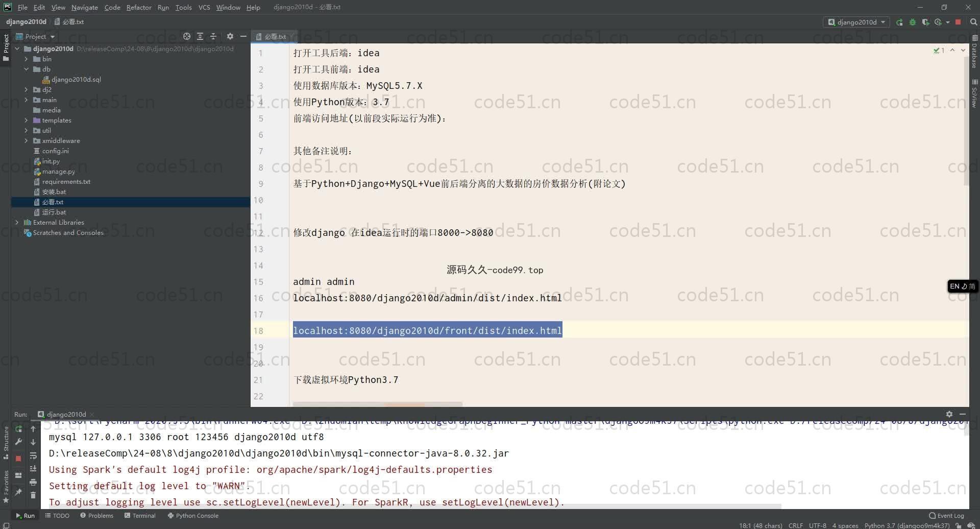
Task: Restore layout icon in Run panel
Action: point(19,475)
